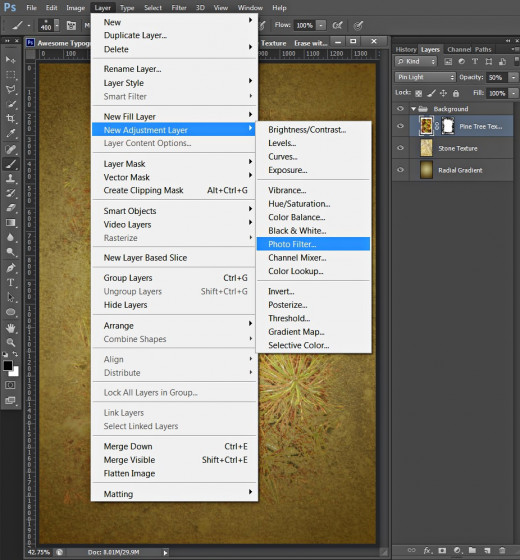Open brush panel toggle in options bar
Image resolution: width=520 pixels, height=560 pixels.
71,25
